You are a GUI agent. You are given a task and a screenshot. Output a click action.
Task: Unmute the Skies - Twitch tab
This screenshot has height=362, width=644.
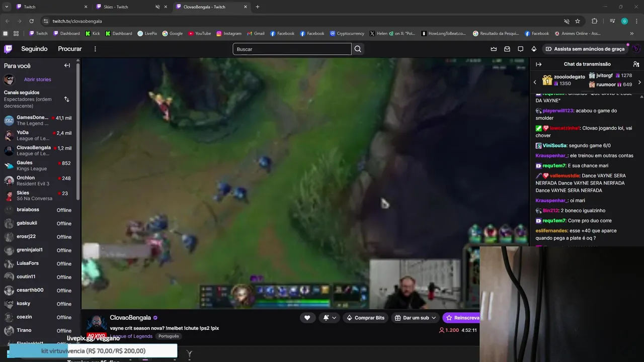157,7
